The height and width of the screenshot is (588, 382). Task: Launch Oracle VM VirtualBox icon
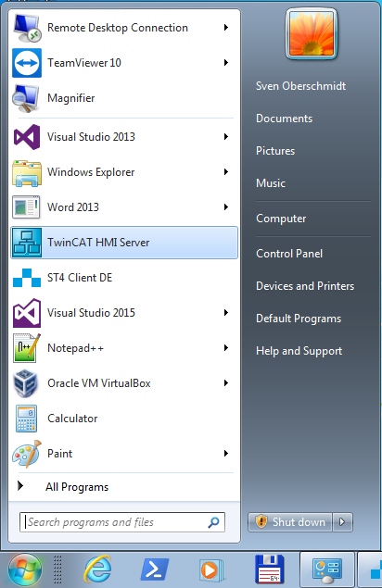pyautogui.click(x=26, y=383)
